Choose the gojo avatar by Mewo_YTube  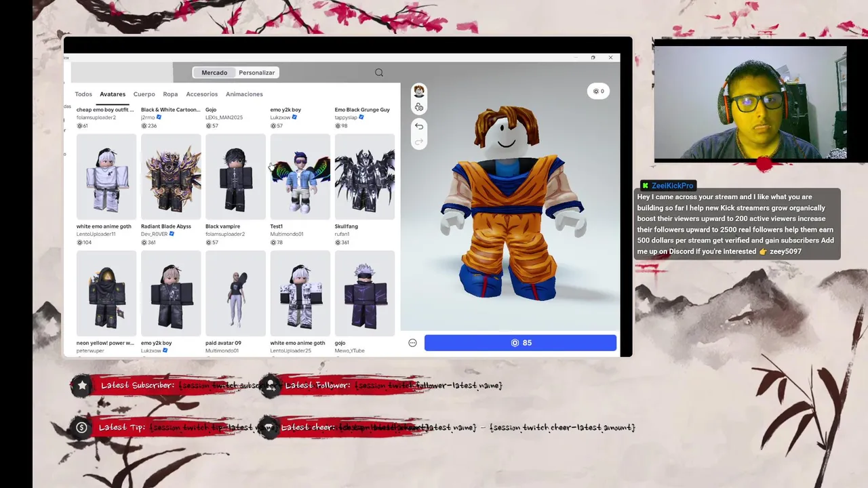point(365,293)
